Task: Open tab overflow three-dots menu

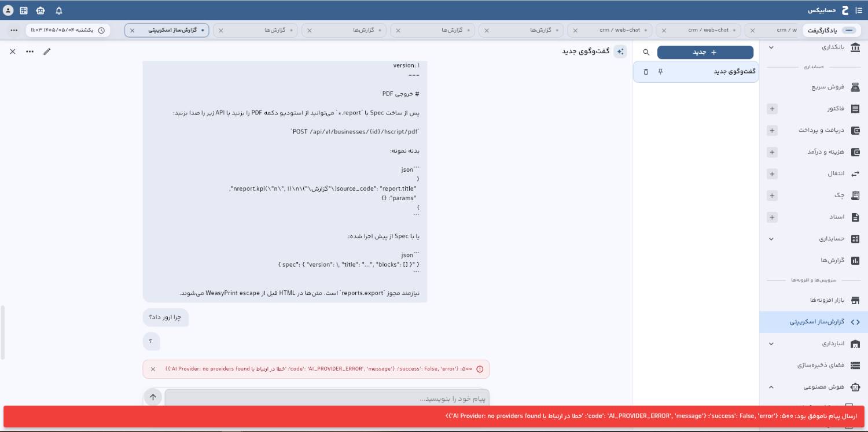Action: [x=14, y=30]
